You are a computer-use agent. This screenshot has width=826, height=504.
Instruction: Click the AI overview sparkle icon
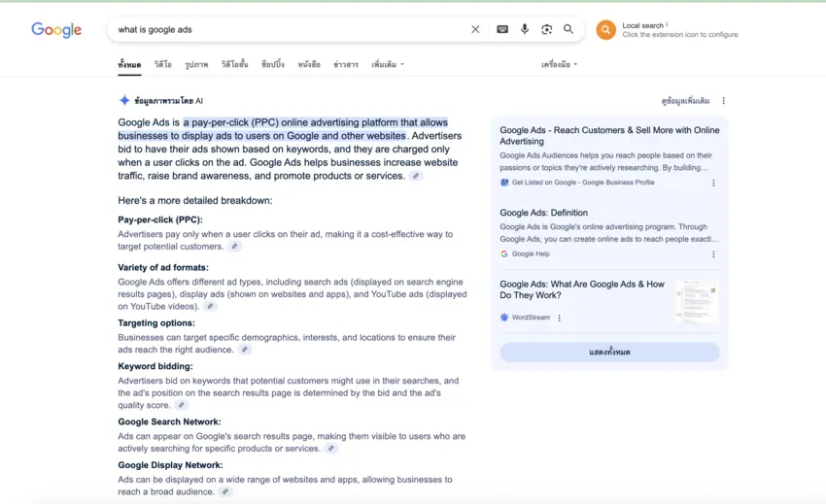pos(124,101)
